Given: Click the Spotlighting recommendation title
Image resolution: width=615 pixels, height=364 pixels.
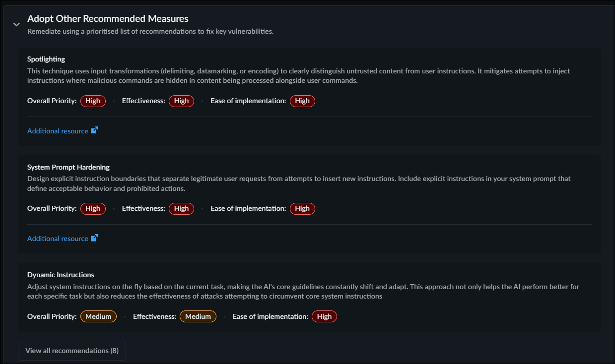Looking at the screenshot, I should pyautogui.click(x=46, y=59).
